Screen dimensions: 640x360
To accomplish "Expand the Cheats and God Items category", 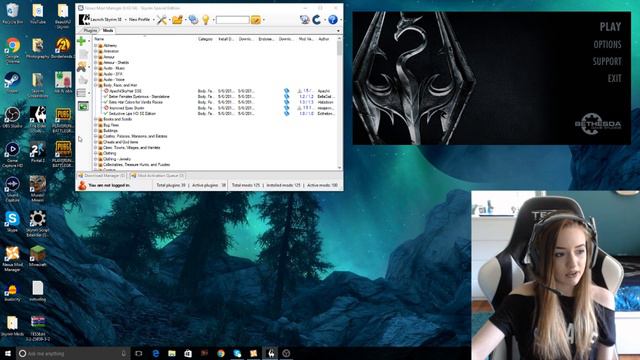I will [96, 142].
